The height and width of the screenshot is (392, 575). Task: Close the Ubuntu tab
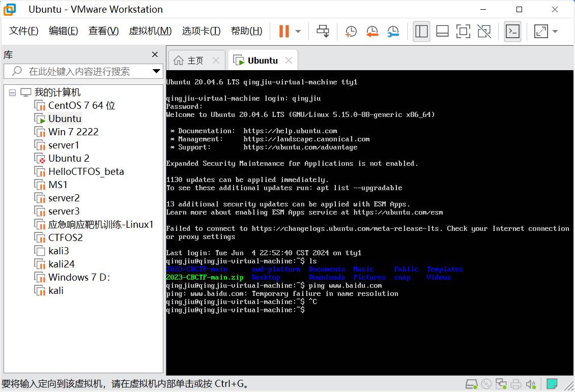point(289,61)
